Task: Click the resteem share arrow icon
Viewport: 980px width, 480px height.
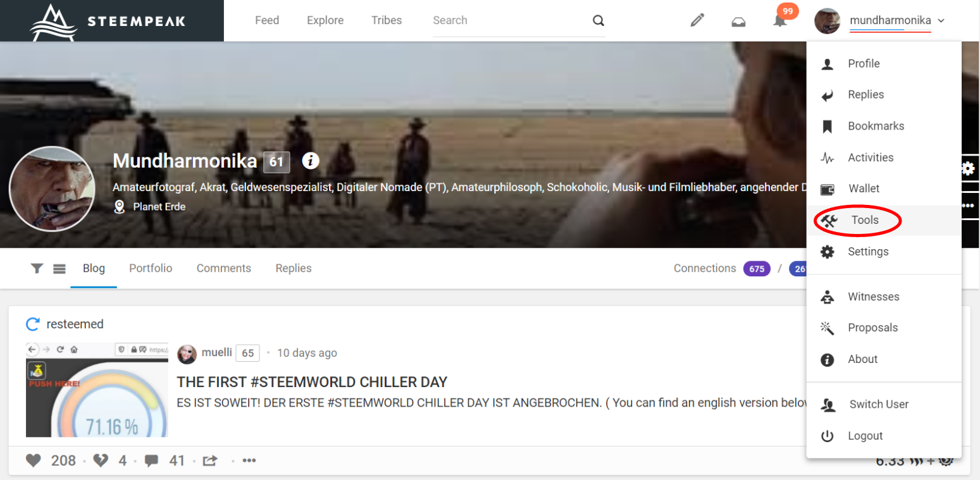Action: click(210, 460)
